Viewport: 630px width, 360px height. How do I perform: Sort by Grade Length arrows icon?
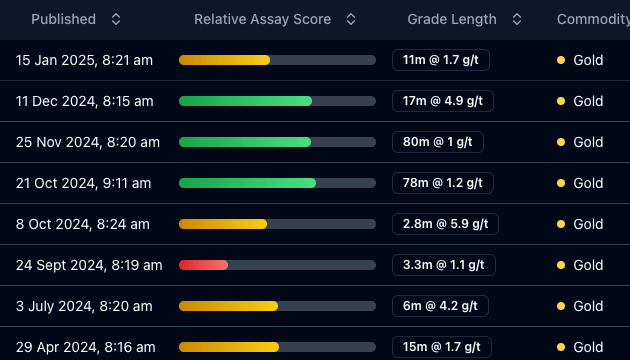pos(517,19)
